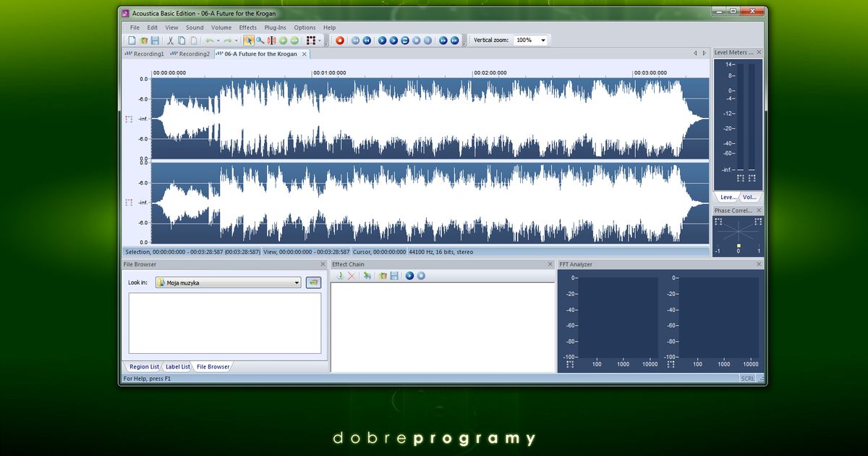Select the arrow selection tool

249,41
